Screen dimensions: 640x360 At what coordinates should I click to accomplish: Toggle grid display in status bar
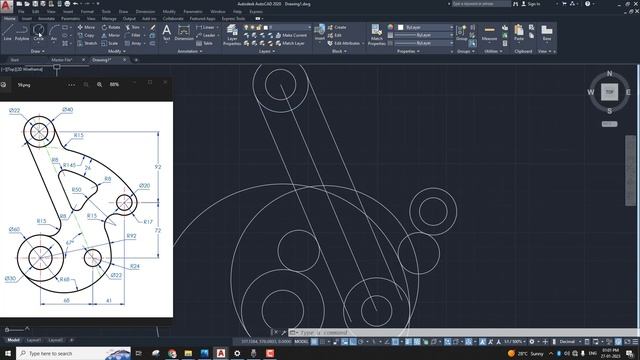(314, 342)
